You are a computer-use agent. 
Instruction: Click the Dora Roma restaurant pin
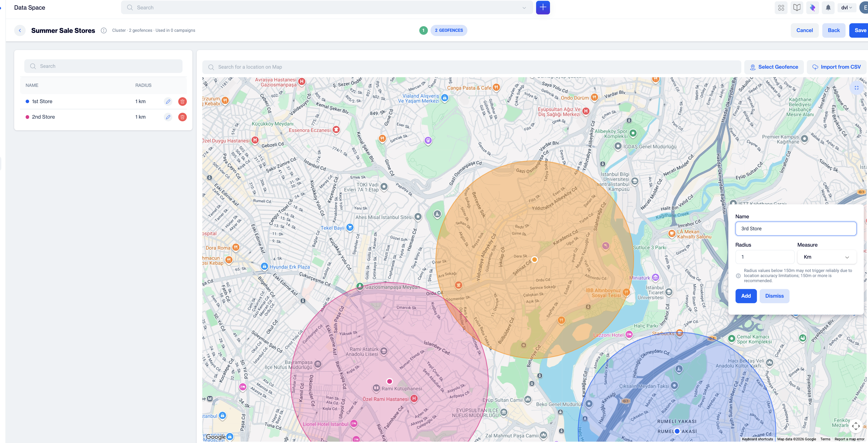(x=236, y=247)
